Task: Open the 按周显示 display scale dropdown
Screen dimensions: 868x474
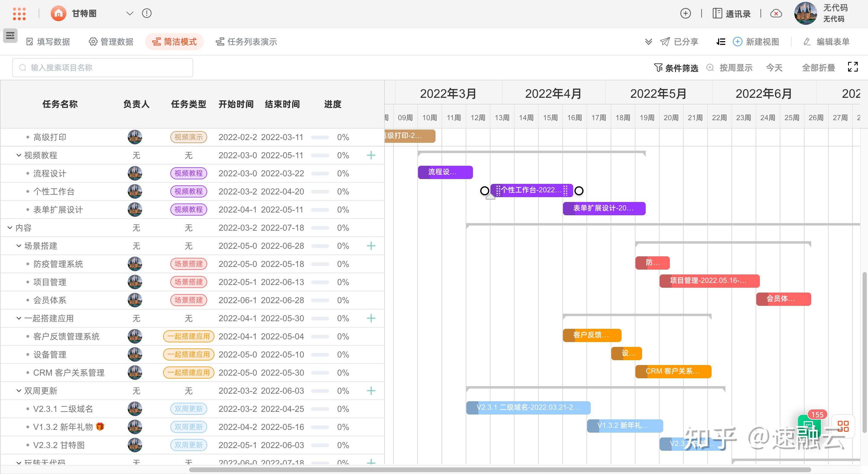Action: (736, 68)
